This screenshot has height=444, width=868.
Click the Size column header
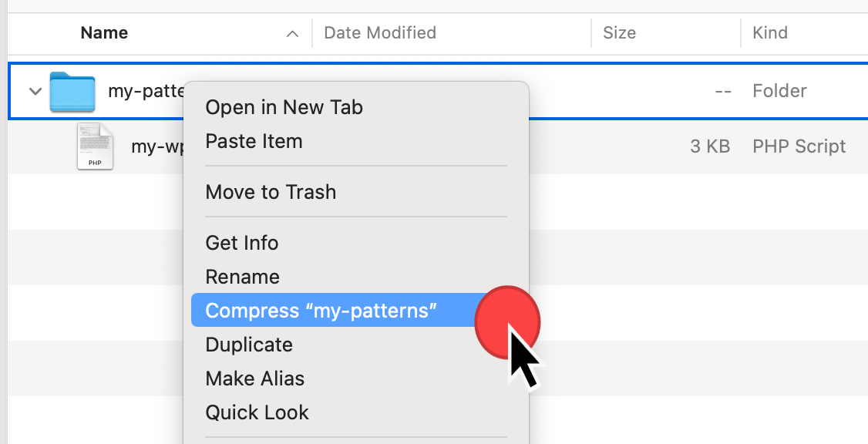coord(619,33)
